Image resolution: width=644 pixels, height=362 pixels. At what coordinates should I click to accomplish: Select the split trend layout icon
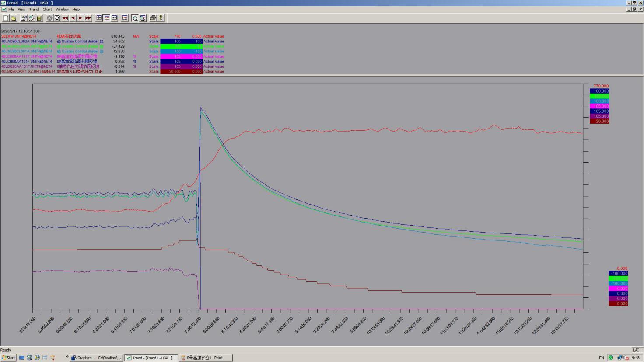[x=99, y=18]
